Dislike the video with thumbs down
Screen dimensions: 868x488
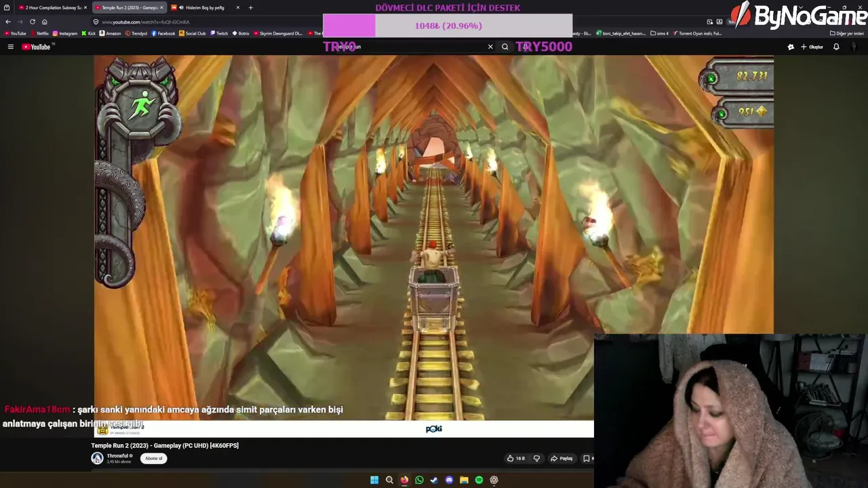(536, 458)
